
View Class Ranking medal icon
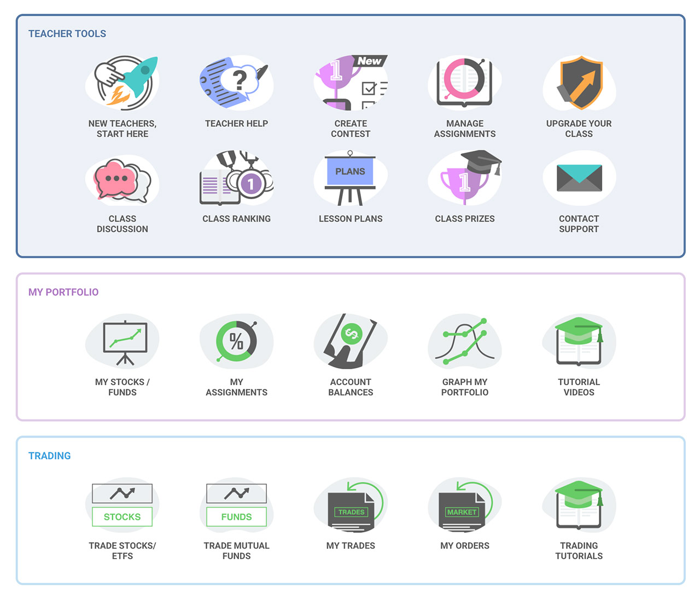236,180
